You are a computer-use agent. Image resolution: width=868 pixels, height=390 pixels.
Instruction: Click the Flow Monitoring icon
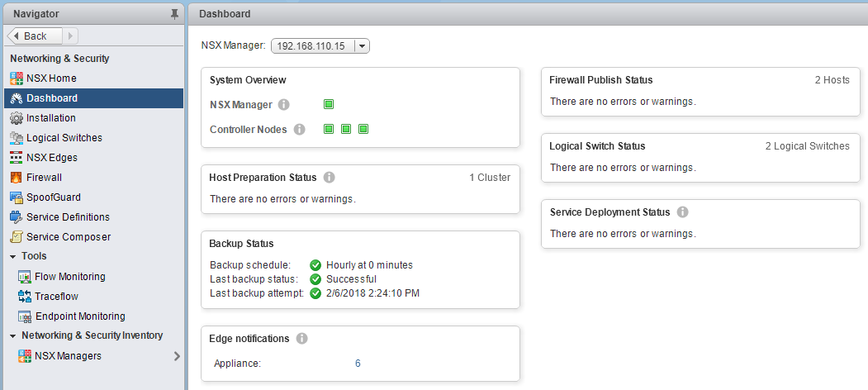(x=24, y=277)
